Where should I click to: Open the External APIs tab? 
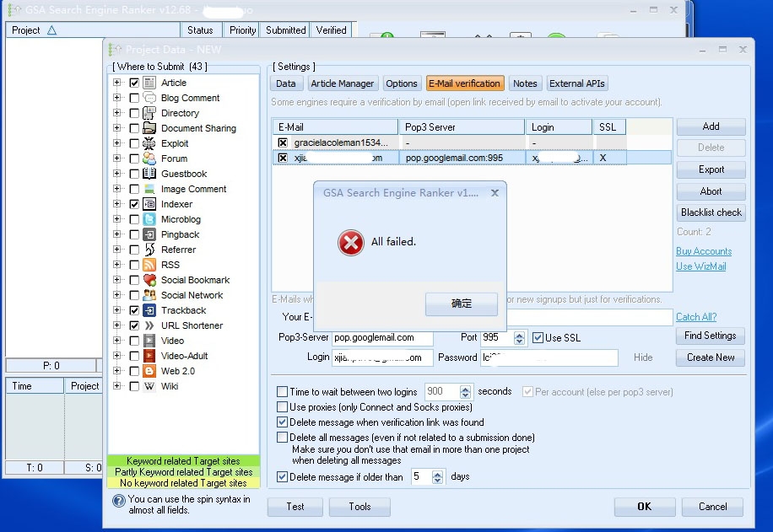[x=576, y=83]
